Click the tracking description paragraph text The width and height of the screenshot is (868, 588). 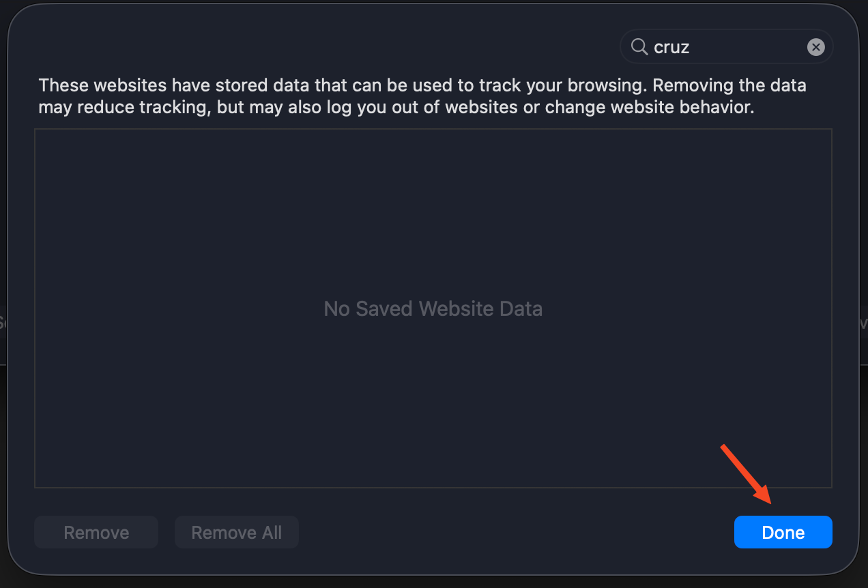(x=422, y=96)
